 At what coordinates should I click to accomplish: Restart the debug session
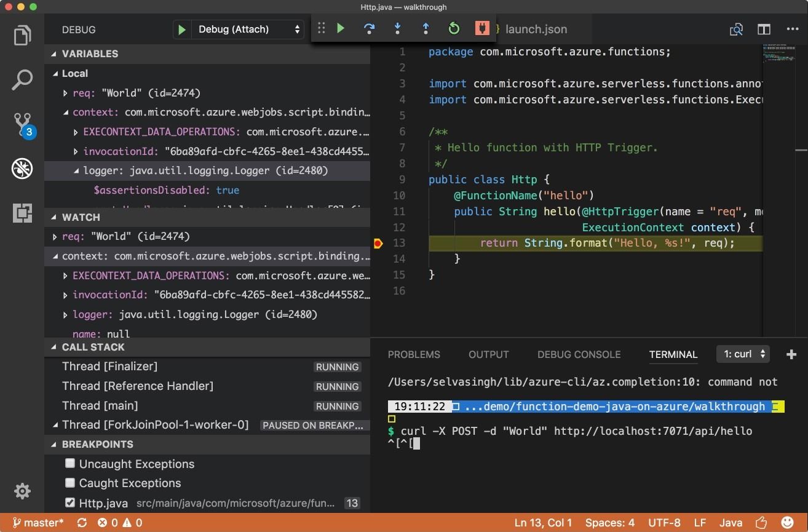(454, 28)
